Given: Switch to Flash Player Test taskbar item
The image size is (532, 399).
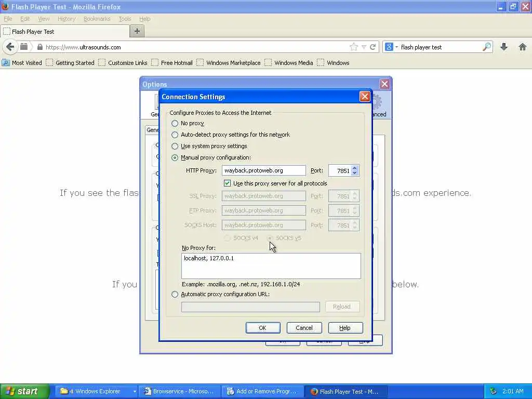Looking at the screenshot, I should click(x=345, y=391).
